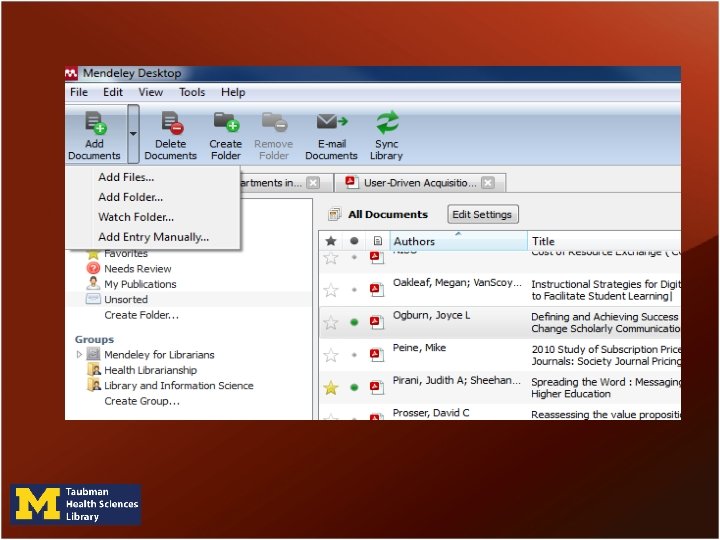Viewport: 720px width, 540px height.
Task: Choose Add Entry Manually... from the menu
Action: [152, 237]
